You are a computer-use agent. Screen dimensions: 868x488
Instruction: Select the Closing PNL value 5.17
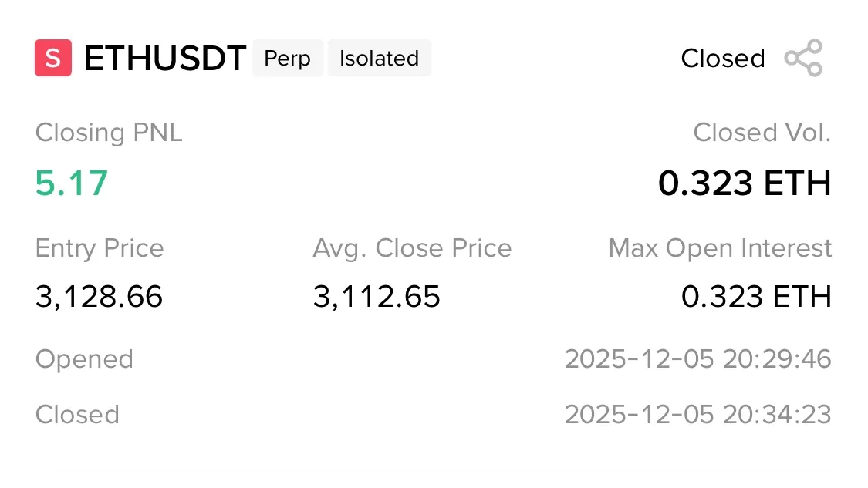click(x=72, y=183)
